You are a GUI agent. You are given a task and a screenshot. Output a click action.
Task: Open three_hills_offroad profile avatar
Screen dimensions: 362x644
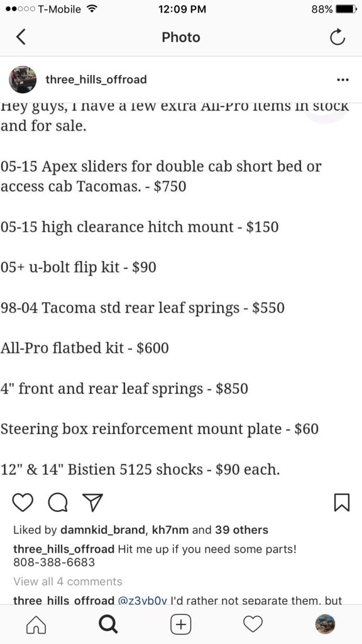[x=23, y=79]
